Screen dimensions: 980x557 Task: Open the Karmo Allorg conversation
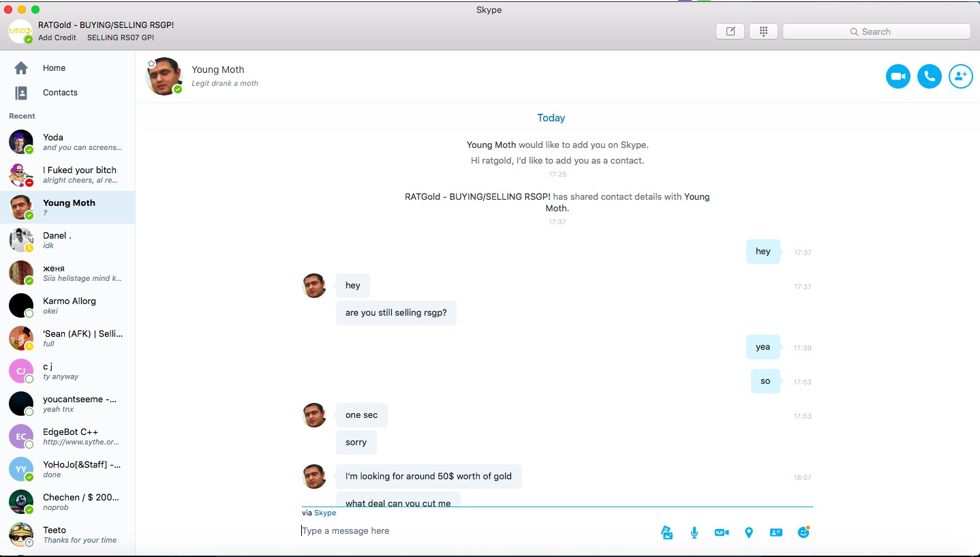click(67, 305)
